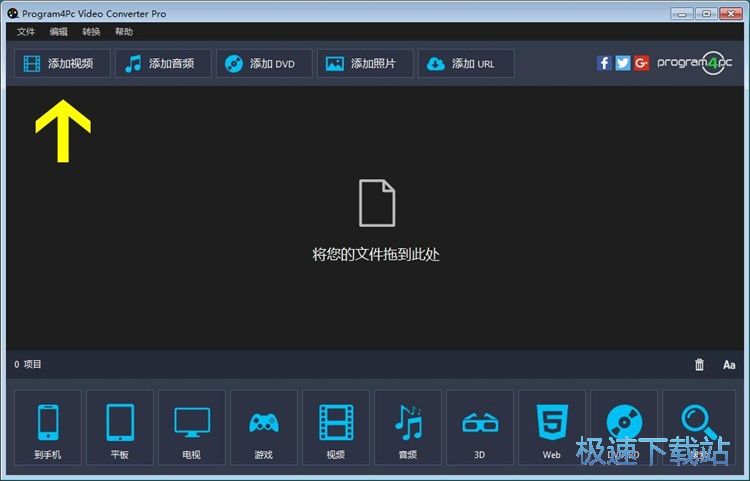Click the 0 项目 item count text
The height and width of the screenshot is (481, 750).
pos(28,364)
